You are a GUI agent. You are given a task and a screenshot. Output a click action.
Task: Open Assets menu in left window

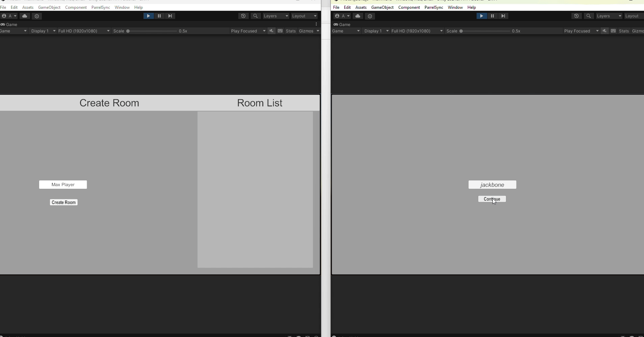coord(28,7)
